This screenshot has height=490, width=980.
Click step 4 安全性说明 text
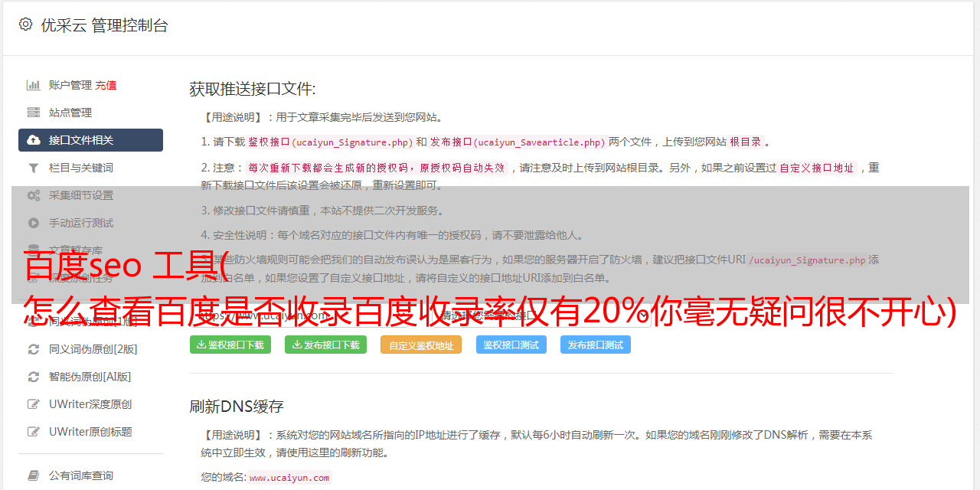tap(392, 235)
